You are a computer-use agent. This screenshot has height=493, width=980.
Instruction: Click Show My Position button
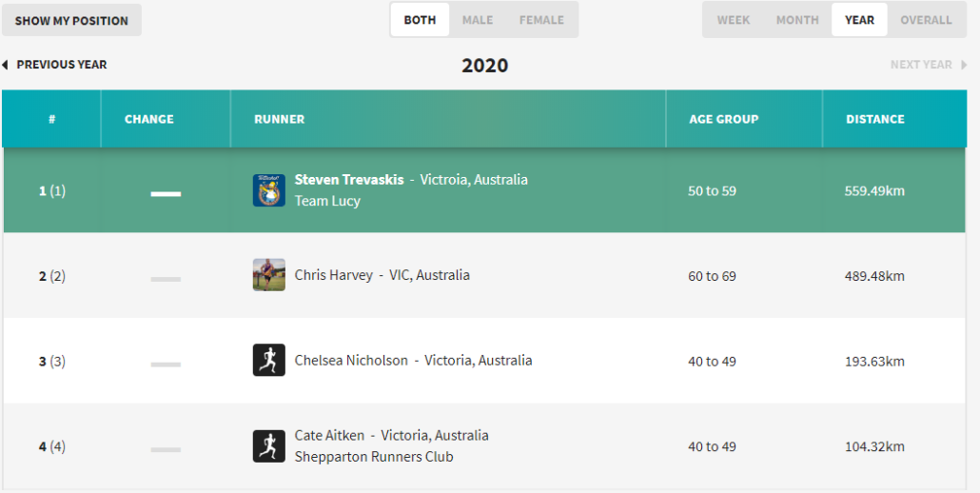click(x=71, y=21)
